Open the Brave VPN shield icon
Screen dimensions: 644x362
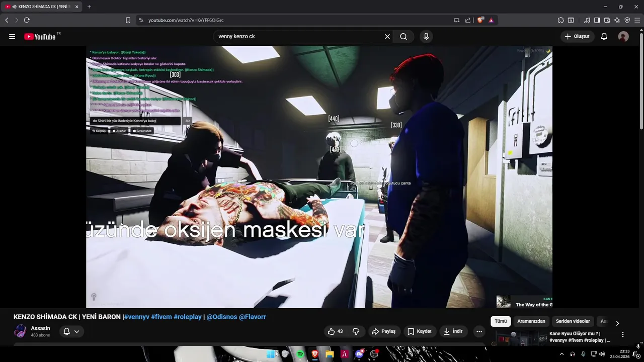(627, 20)
